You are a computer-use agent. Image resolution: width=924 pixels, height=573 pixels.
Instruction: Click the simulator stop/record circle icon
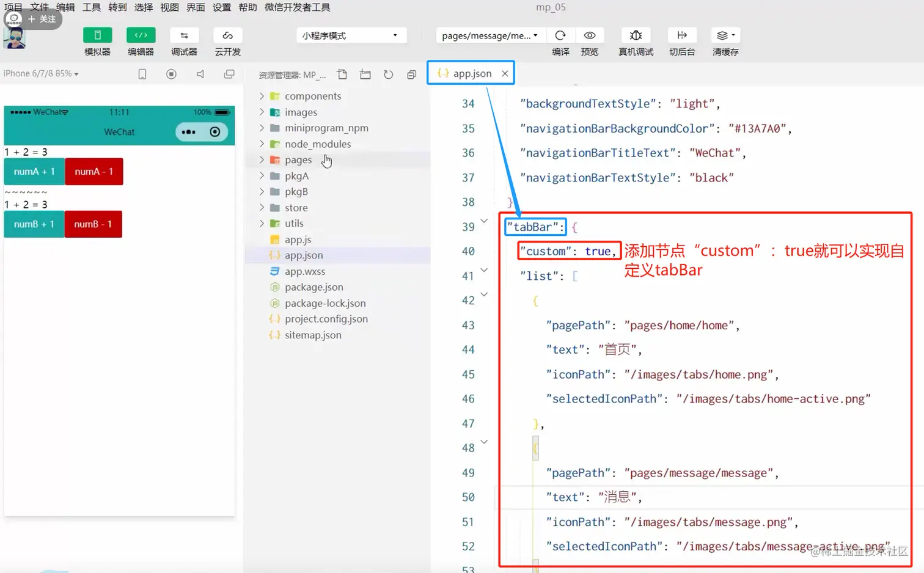171,74
